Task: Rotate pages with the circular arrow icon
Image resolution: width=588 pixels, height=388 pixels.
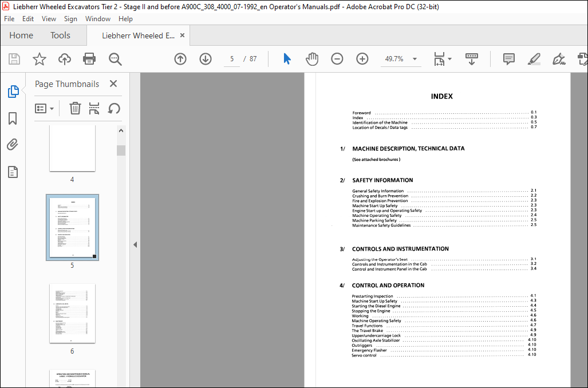Action: point(114,108)
